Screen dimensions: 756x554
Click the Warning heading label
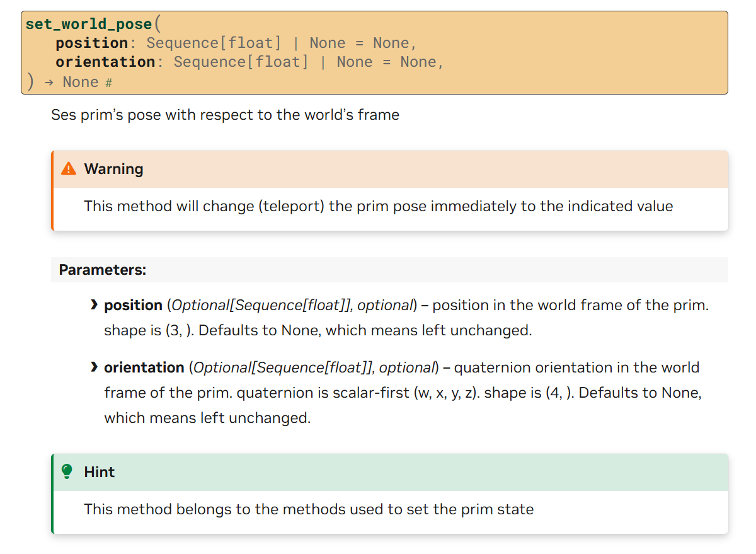113,169
